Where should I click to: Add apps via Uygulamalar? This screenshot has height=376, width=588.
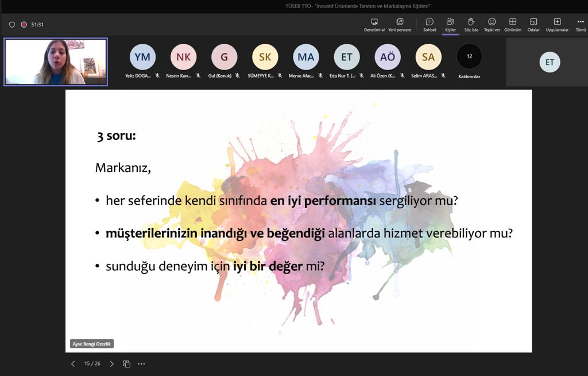pos(557,22)
